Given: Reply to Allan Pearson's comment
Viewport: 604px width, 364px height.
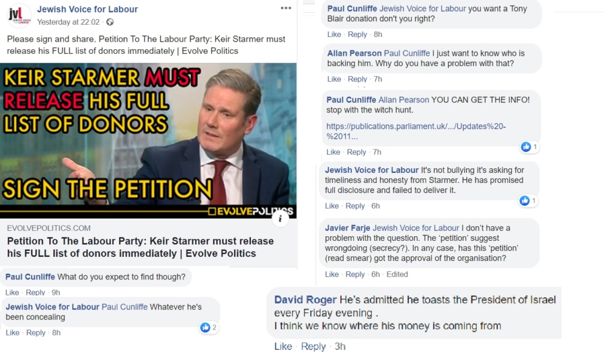Looking at the screenshot, I should (x=357, y=79).
